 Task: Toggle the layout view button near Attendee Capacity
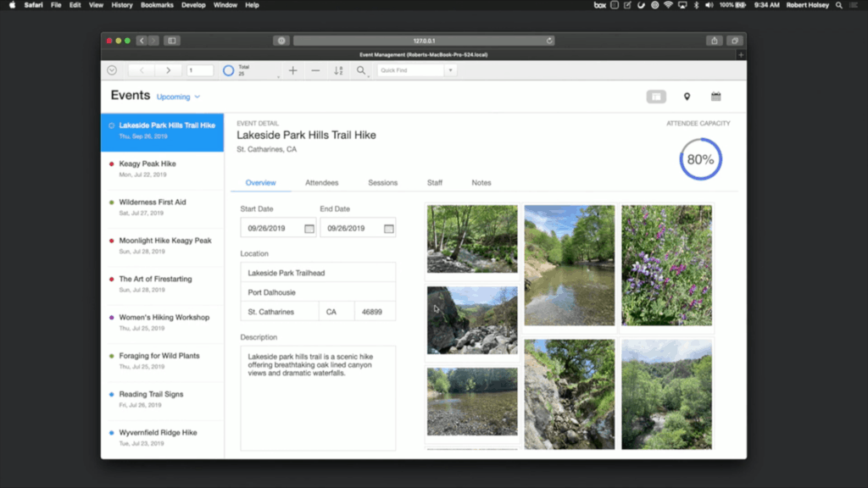coord(656,97)
